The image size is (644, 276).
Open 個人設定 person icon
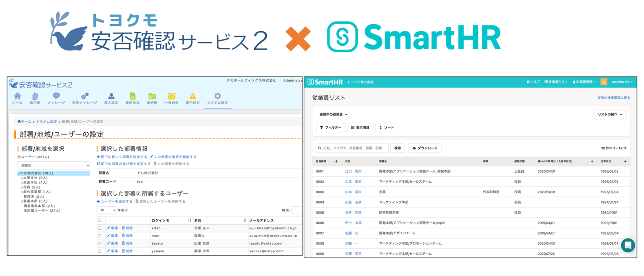[111, 96]
